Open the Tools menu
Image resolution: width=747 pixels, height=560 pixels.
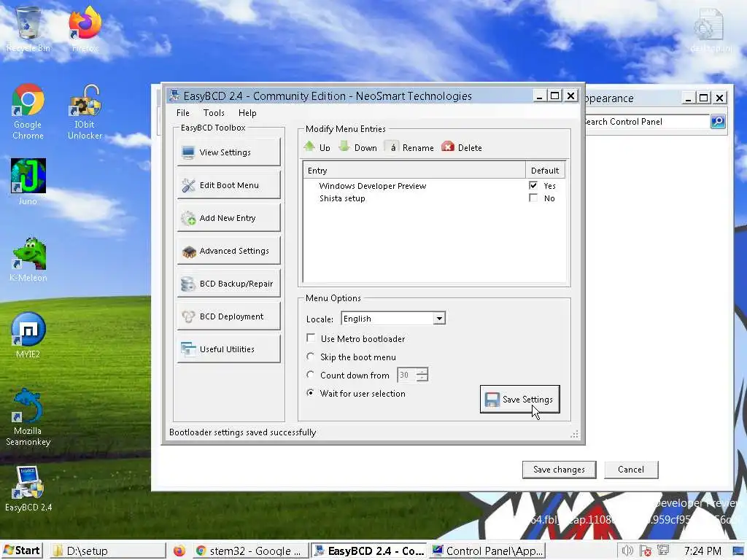[214, 113]
